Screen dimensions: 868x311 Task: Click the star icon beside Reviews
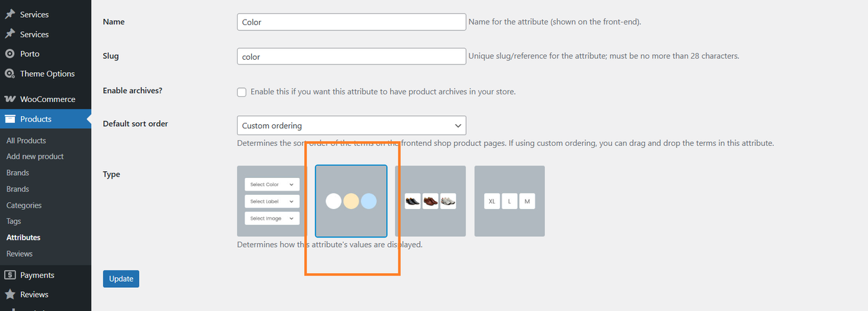click(x=10, y=295)
